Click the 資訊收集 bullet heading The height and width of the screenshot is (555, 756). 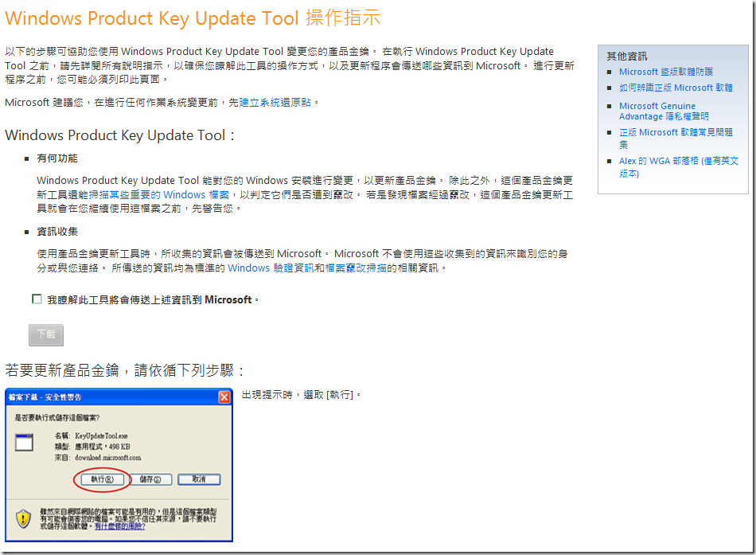(x=57, y=232)
